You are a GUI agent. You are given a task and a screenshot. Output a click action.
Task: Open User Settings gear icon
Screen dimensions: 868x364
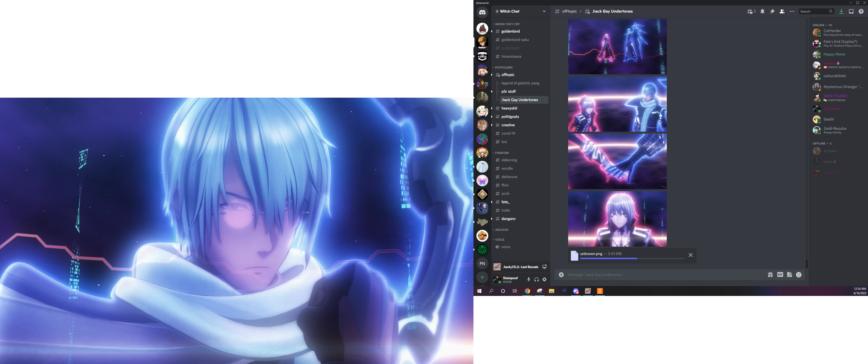coord(544,279)
